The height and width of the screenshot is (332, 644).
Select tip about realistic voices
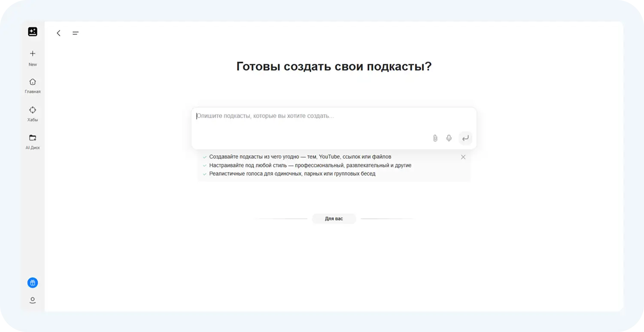pyautogui.click(x=292, y=174)
